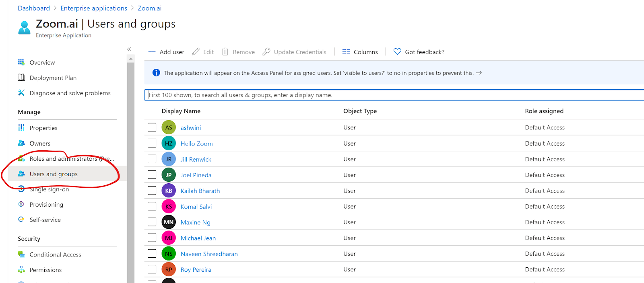Select the checkbox for Hello Zoom
This screenshot has height=283, width=644.
[x=152, y=143]
